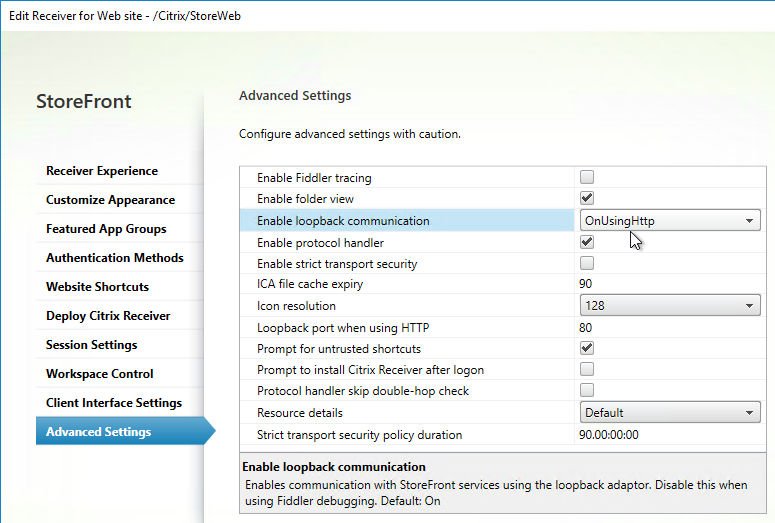Expand the Resource details Default dropdown
Image resolution: width=775 pixels, height=523 pixels.
(670, 412)
